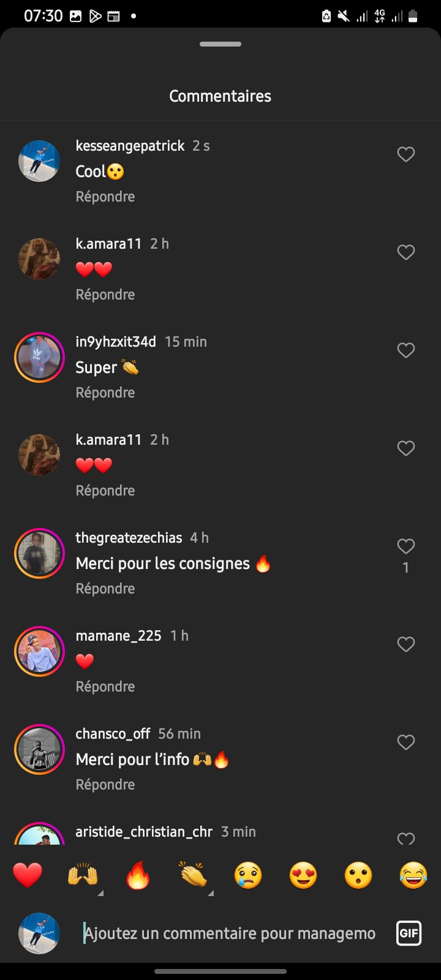The height and width of the screenshot is (980, 441).
Task: Expand clapping hands emoji skin tones
Action: pyautogui.click(x=211, y=893)
